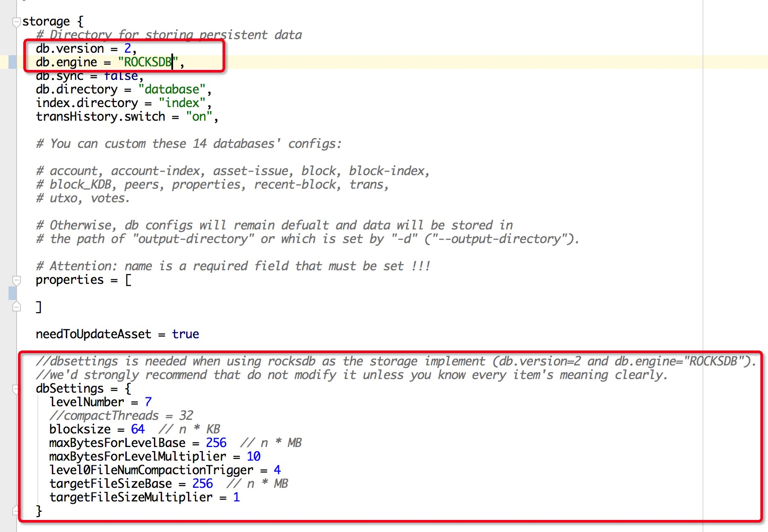Click the comment line starting '//we'd strongly recommend'

(352, 375)
